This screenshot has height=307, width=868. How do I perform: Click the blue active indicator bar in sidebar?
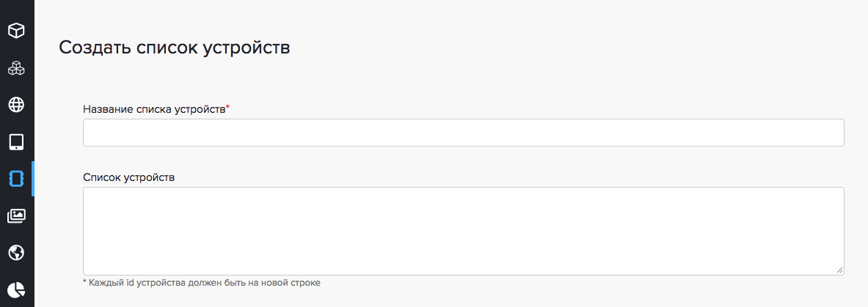pos(33,179)
